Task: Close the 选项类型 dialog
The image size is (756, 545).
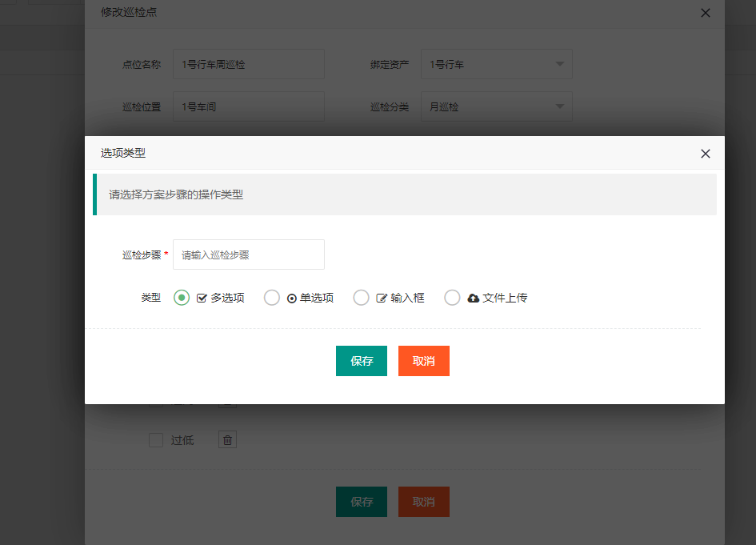Action: point(706,154)
